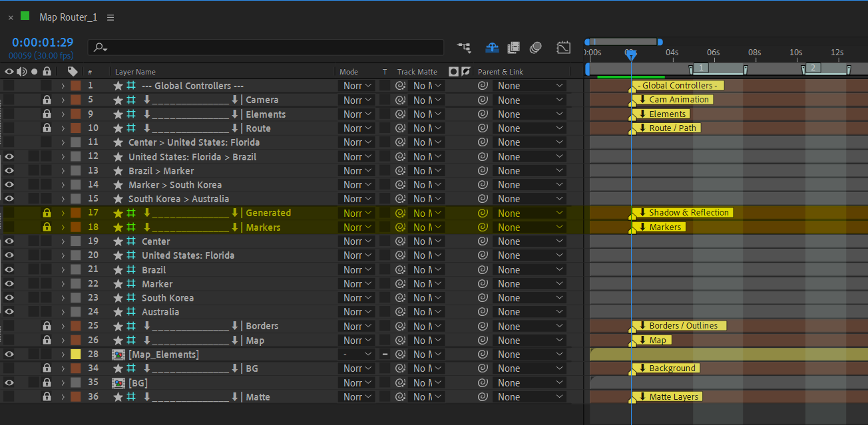Click the Layer Name column header
Image resolution: width=868 pixels, height=425 pixels.
[x=135, y=72]
